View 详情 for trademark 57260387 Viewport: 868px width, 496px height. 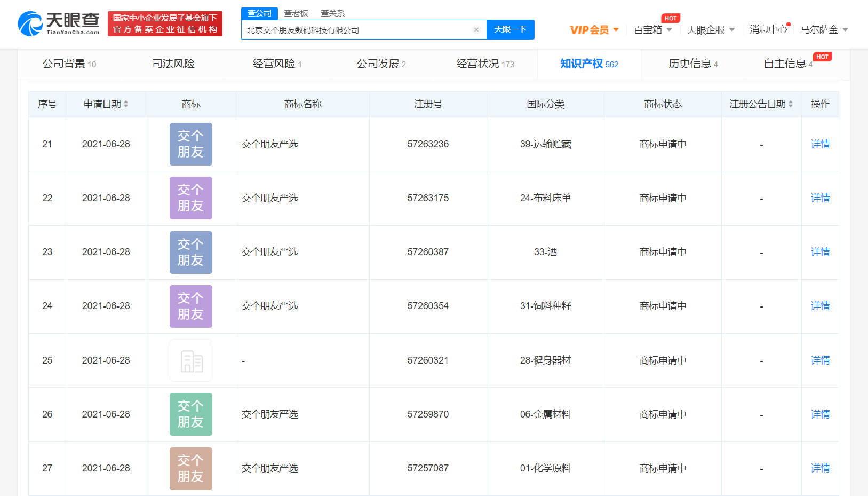tap(820, 252)
